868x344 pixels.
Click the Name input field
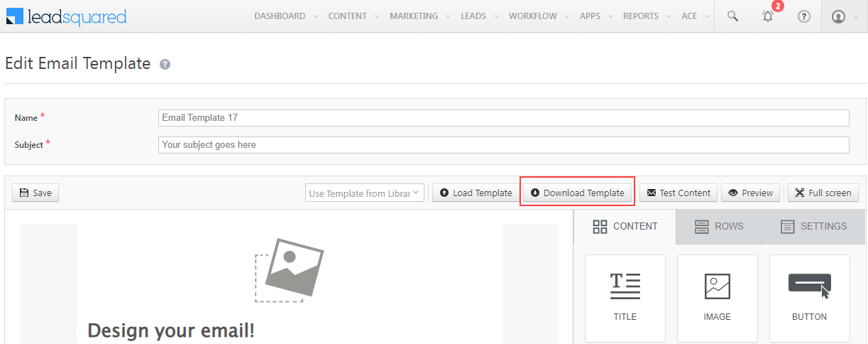[504, 118]
